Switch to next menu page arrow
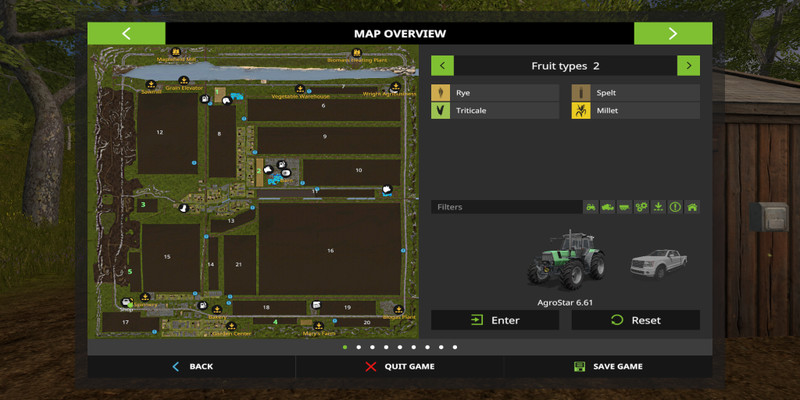The image size is (800, 400). (x=672, y=33)
